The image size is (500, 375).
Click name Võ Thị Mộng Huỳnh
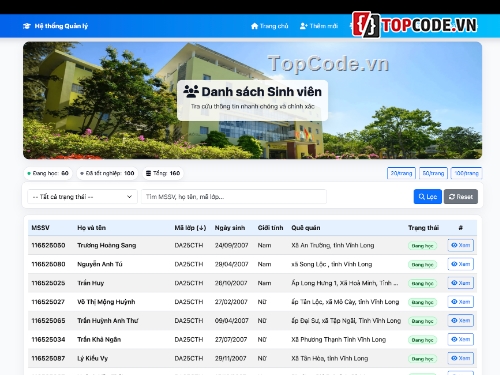tap(106, 302)
